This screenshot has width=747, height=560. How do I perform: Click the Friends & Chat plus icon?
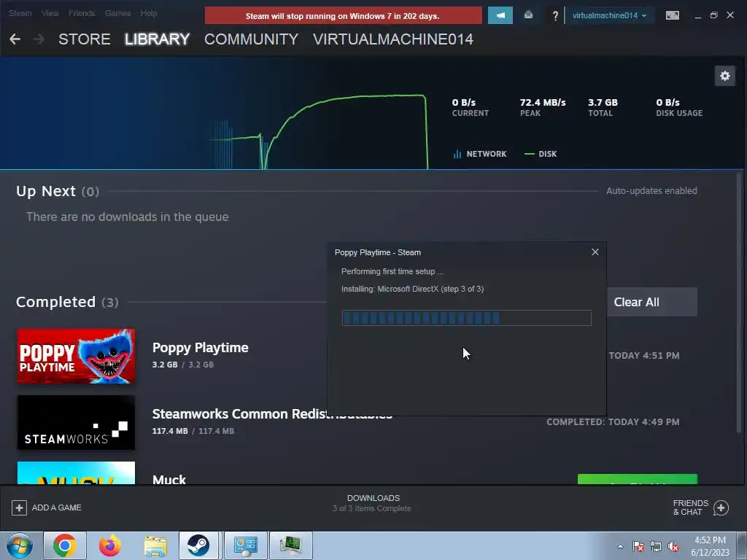pyautogui.click(x=721, y=508)
